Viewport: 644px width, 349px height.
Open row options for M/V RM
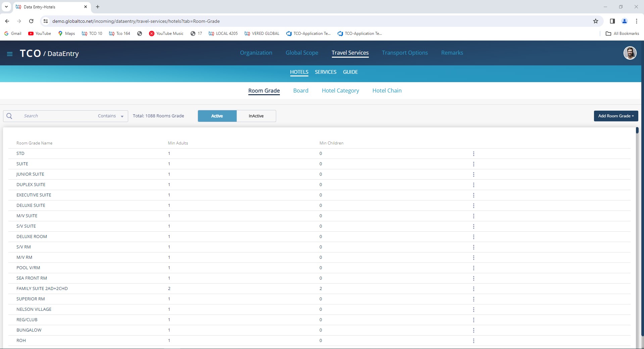[x=474, y=257]
